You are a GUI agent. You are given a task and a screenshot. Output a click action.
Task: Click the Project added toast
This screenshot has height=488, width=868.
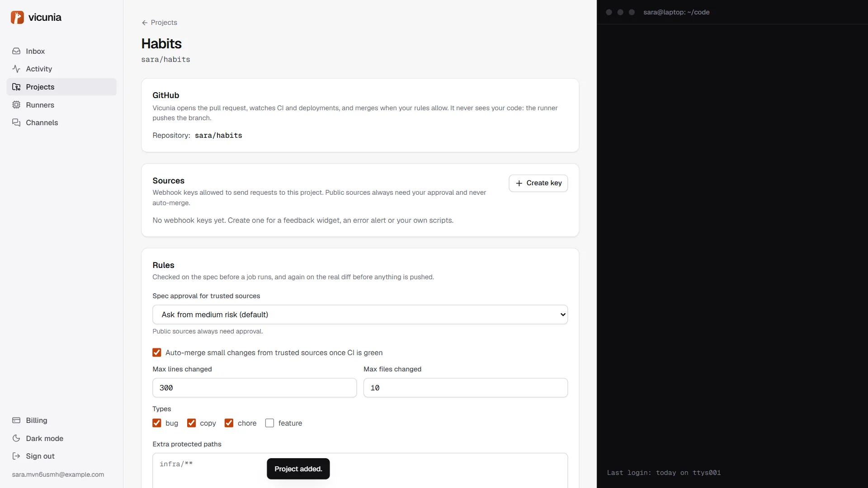tap(298, 469)
